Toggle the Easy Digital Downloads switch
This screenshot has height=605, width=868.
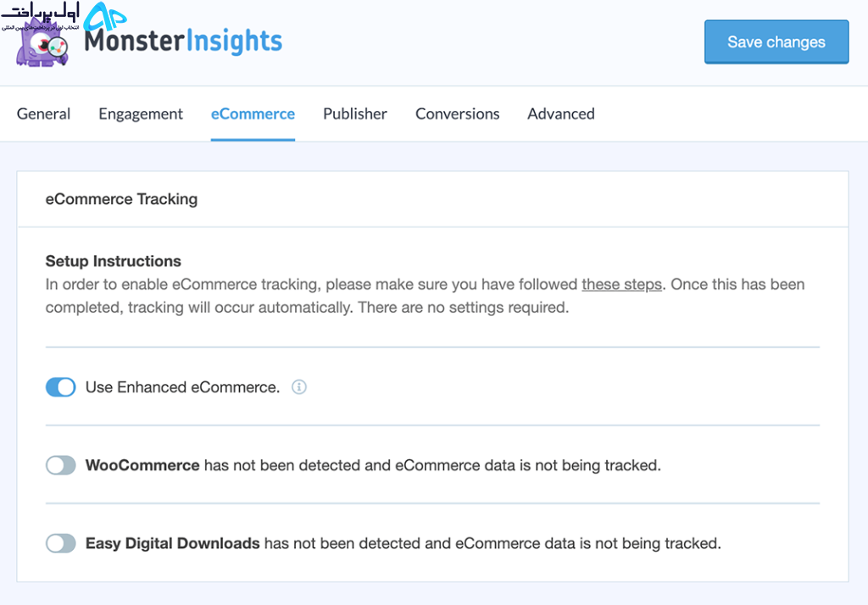61,543
